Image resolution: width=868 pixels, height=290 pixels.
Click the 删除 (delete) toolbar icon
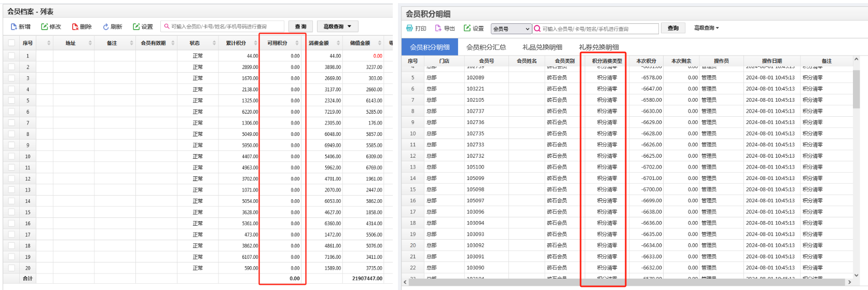(x=75, y=26)
